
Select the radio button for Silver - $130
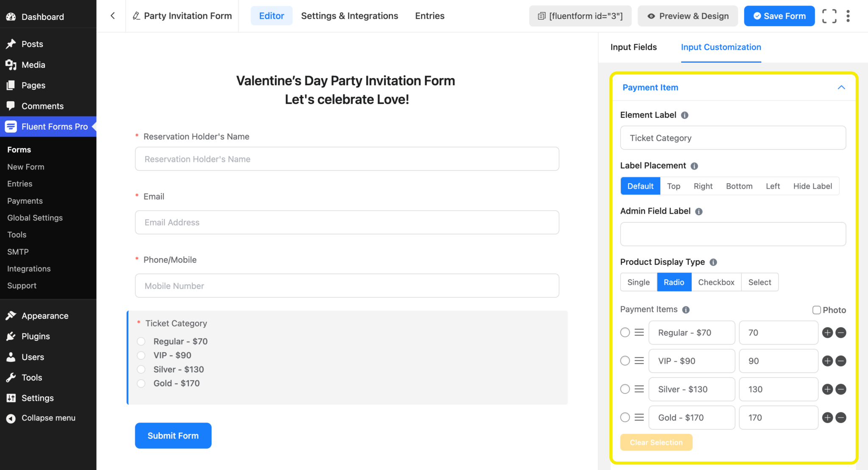pyautogui.click(x=625, y=389)
